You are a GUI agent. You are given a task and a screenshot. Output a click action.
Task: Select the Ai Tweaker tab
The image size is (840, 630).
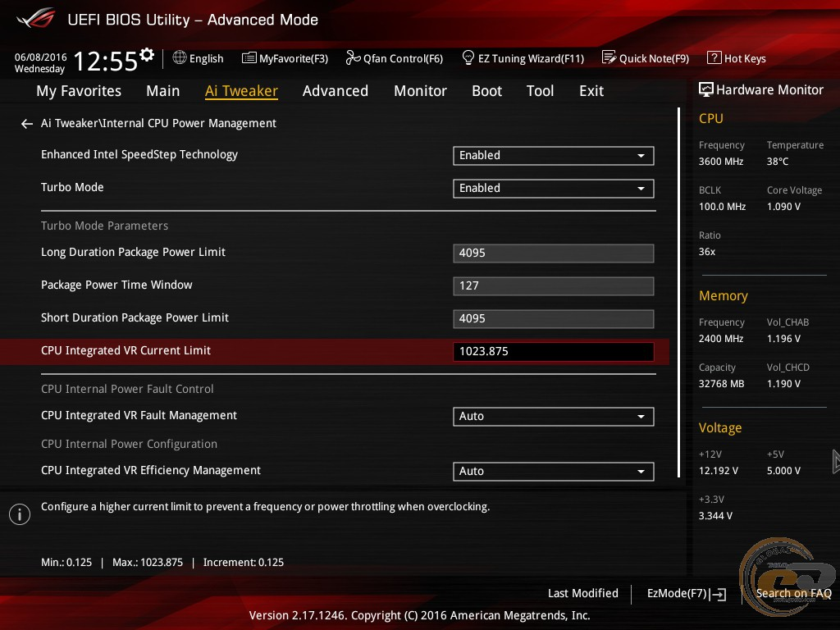[241, 91]
